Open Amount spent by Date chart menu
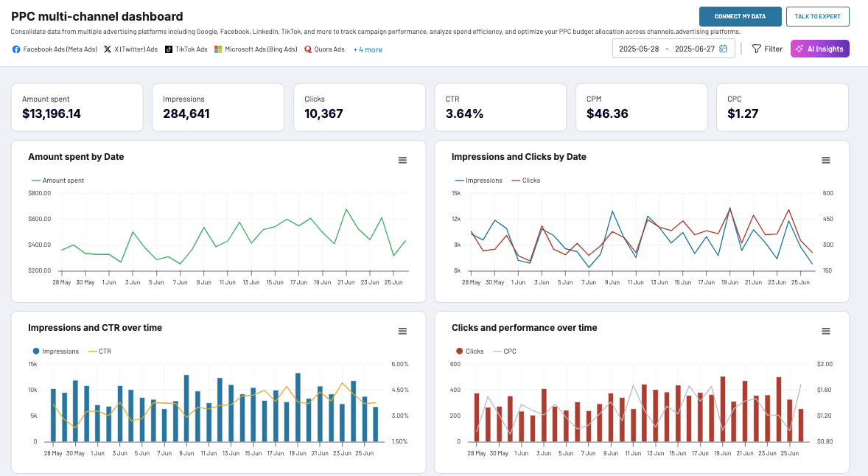868x476 pixels. point(402,161)
